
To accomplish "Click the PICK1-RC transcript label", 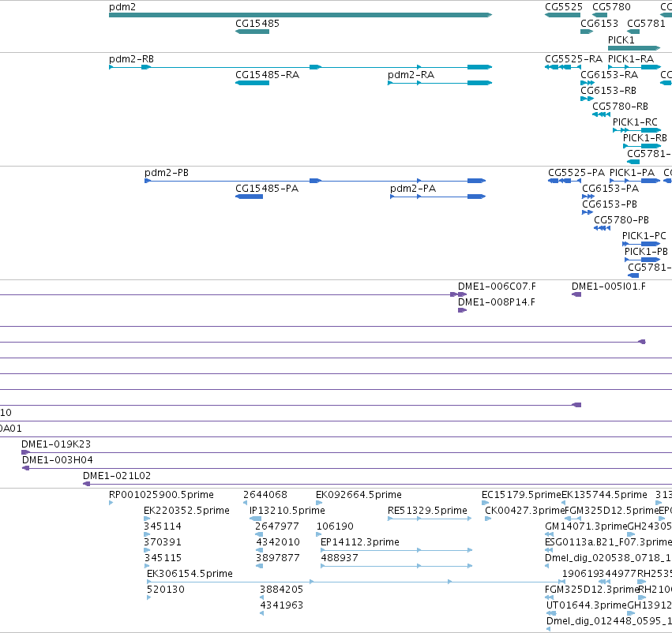I will click(635, 122).
